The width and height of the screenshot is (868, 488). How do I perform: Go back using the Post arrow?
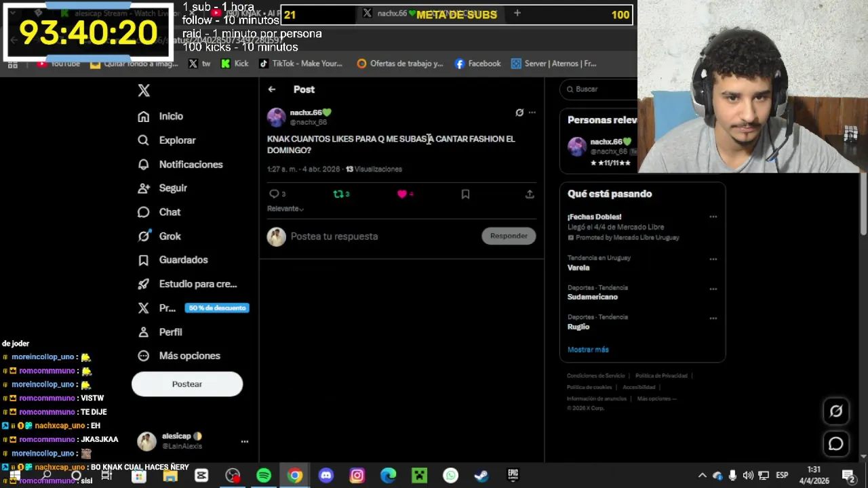pos(271,89)
